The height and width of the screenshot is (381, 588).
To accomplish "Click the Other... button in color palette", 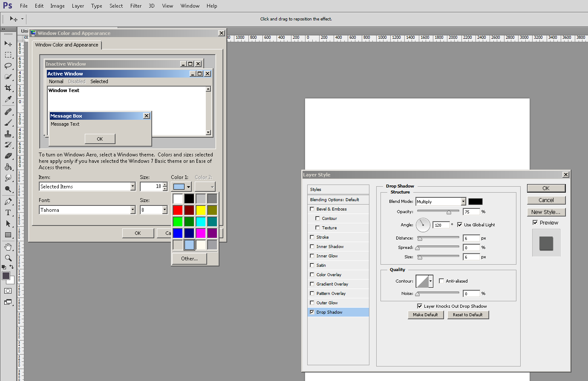I will click(x=190, y=258).
